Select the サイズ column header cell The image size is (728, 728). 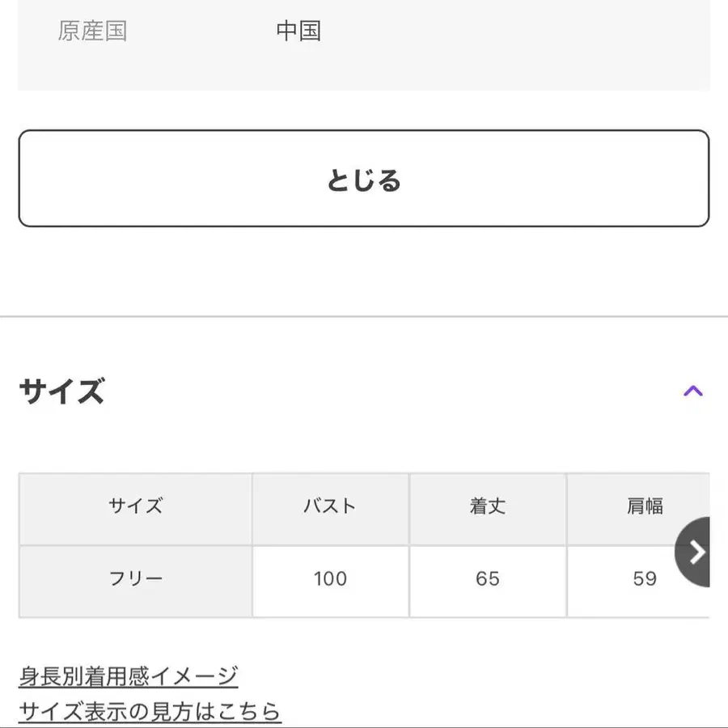click(135, 506)
